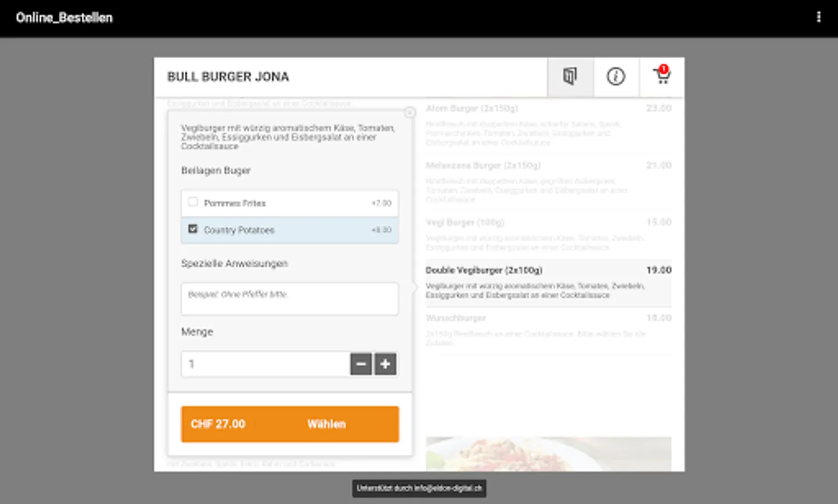Select Double Vegiburger (2x100g) menu item
The image size is (838, 504).
(x=548, y=282)
